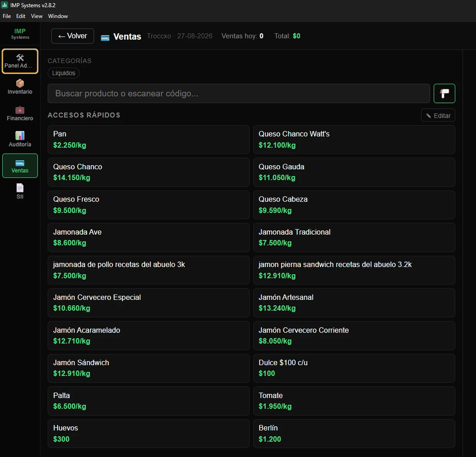This screenshot has height=457, width=476.
Task: Choose the Jamón Artesanal product card
Action: pyautogui.click(x=354, y=303)
